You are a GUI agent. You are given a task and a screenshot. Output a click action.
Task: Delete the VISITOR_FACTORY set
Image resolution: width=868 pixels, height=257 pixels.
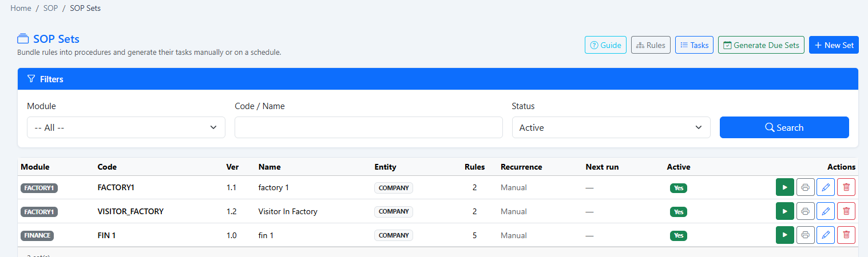pos(846,211)
